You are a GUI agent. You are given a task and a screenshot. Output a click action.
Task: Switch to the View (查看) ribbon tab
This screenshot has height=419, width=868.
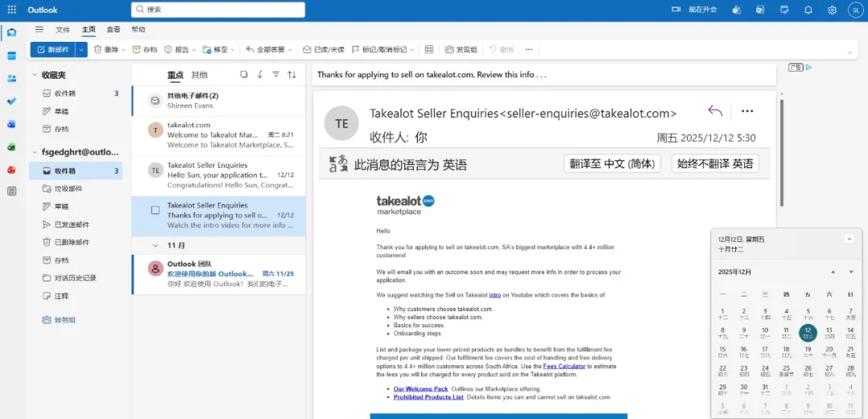(x=113, y=30)
